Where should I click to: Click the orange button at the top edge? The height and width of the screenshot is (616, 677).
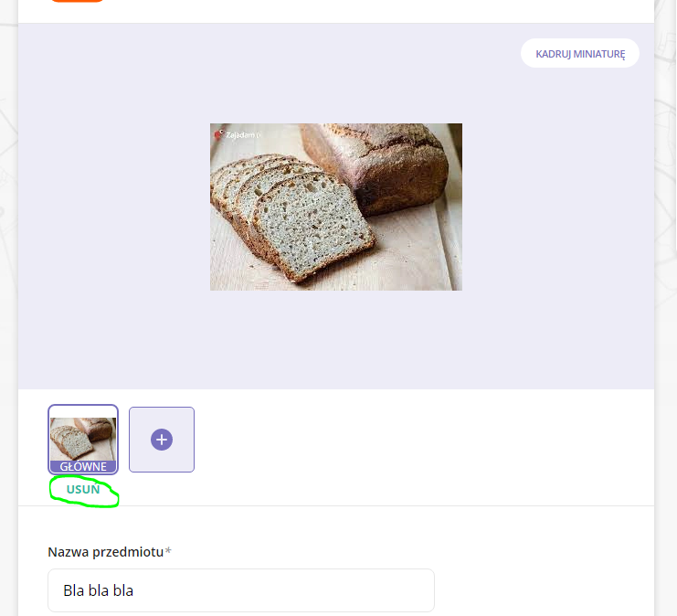(77, 1)
